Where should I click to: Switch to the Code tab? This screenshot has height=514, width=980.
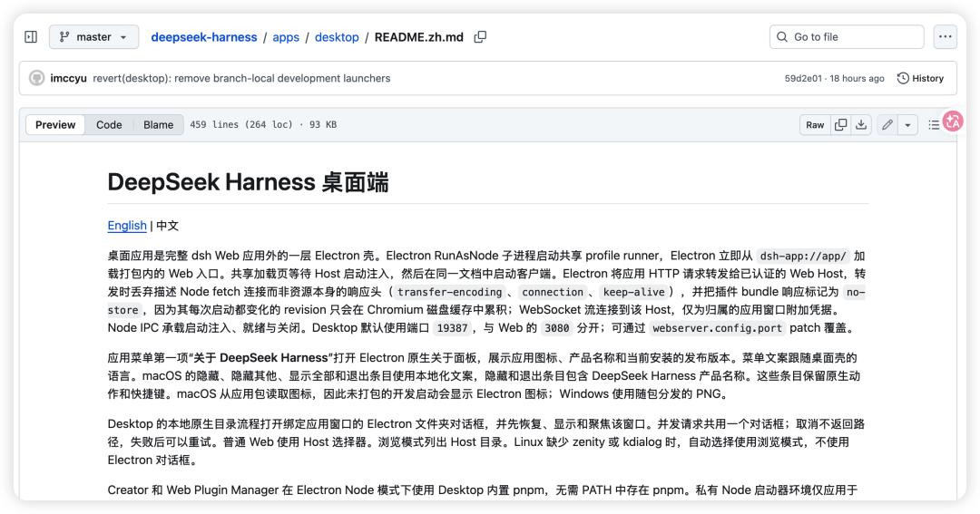109,124
